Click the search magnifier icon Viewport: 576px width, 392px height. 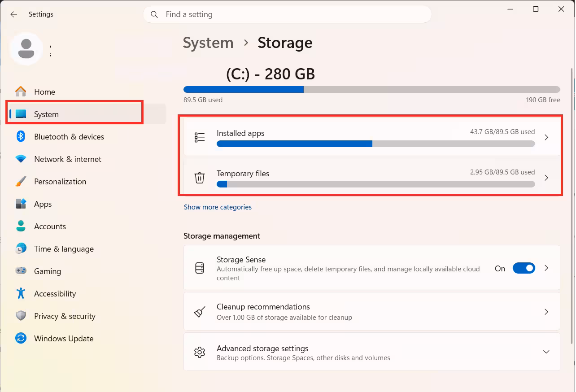point(154,14)
